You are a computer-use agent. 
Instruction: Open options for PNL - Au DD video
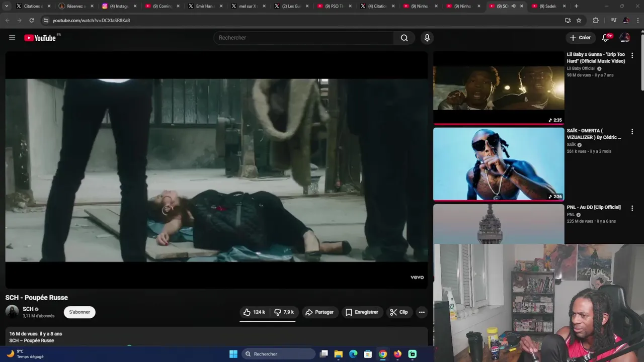pos(632,208)
